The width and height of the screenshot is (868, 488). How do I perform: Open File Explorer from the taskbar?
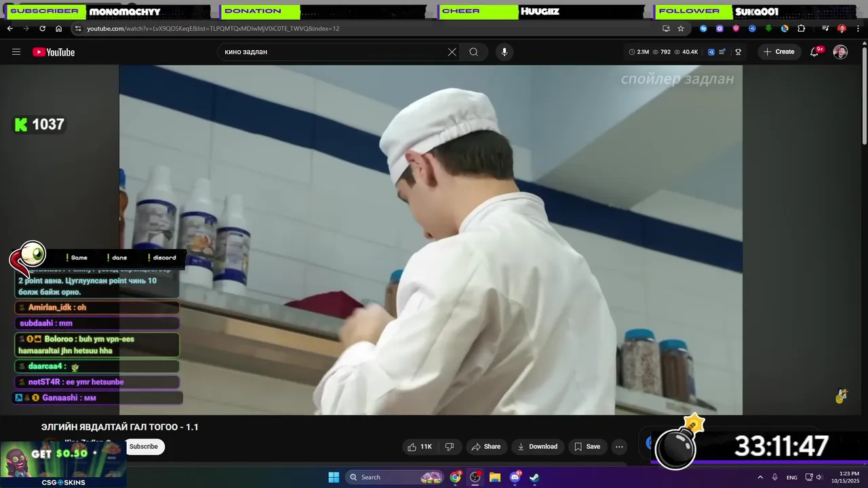pyautogui.click(x=495, y=477)
